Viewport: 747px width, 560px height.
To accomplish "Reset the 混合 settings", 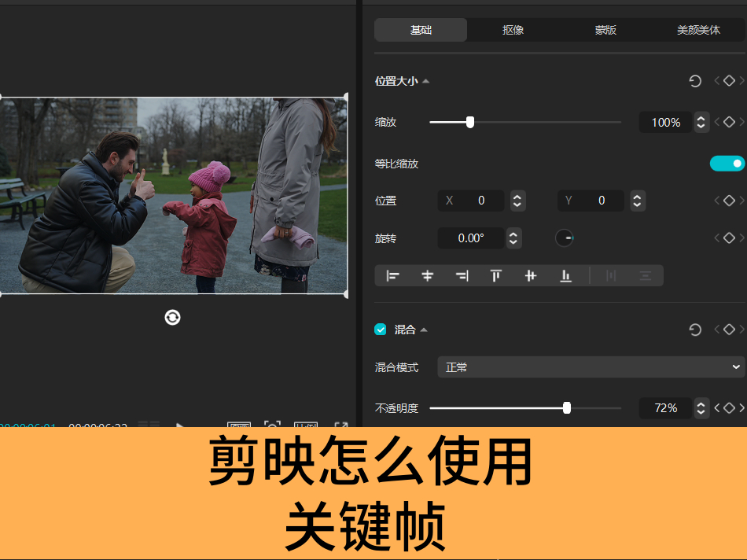I will (x=695, y=330).
